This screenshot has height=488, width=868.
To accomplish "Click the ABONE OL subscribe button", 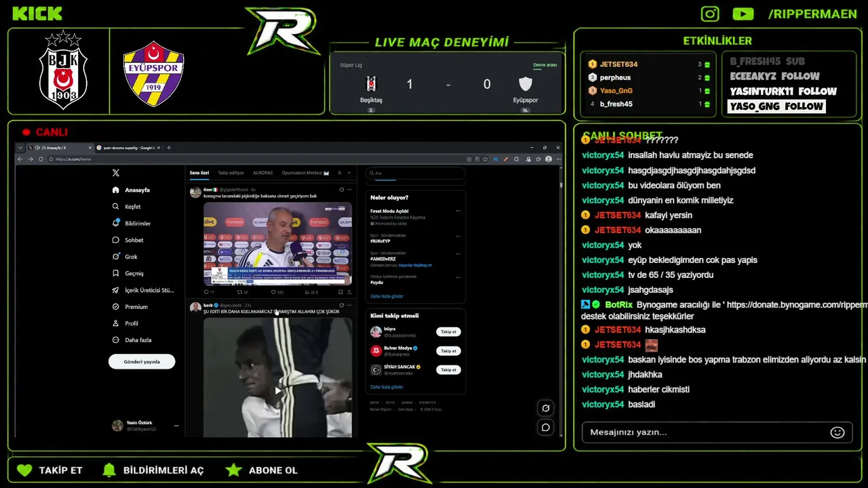I will tap(262, 470).
